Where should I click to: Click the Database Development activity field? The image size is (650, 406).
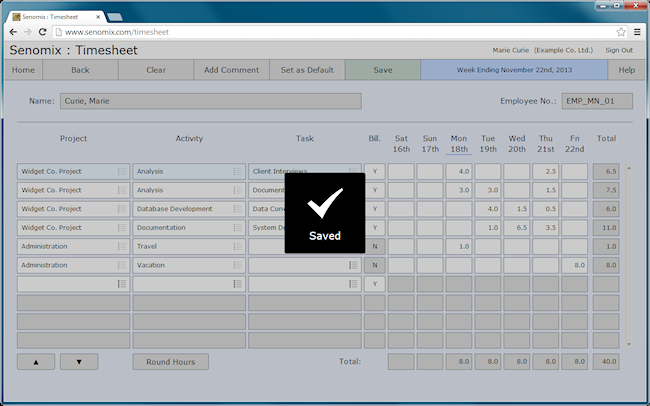pos(189,209)
